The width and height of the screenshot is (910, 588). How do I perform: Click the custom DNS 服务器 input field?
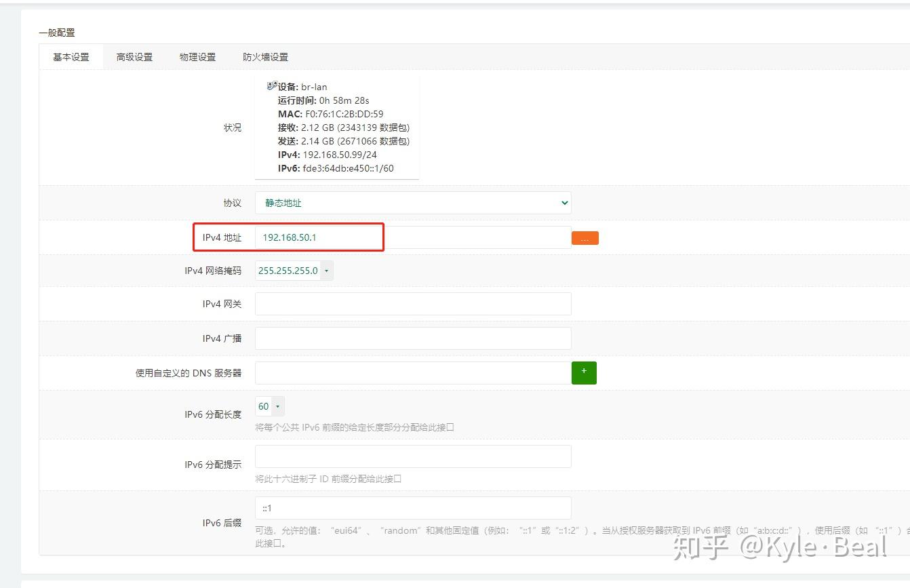tap(412, 372)
